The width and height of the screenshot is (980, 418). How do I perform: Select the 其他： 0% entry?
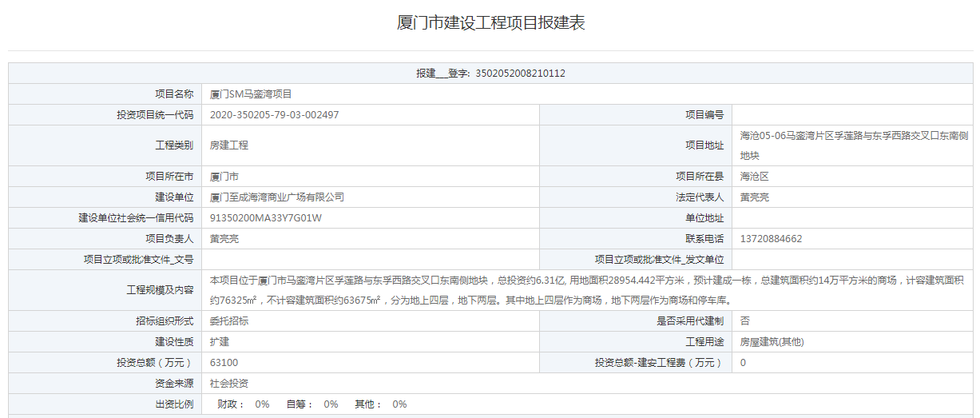tap(381, 404)
